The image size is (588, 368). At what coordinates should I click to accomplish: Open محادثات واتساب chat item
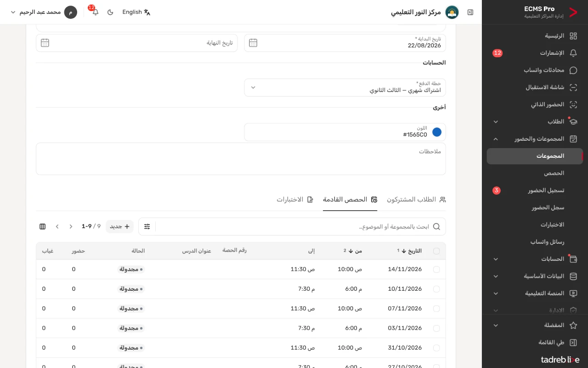[535, 70]
